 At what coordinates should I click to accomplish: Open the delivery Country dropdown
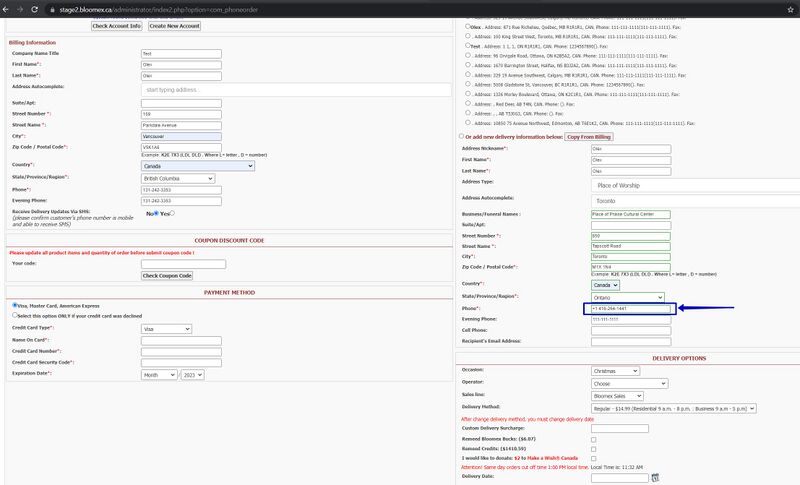606,285
